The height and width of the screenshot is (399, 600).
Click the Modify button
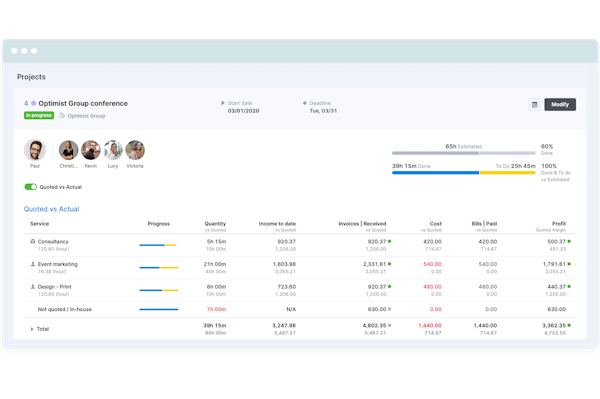560,104
